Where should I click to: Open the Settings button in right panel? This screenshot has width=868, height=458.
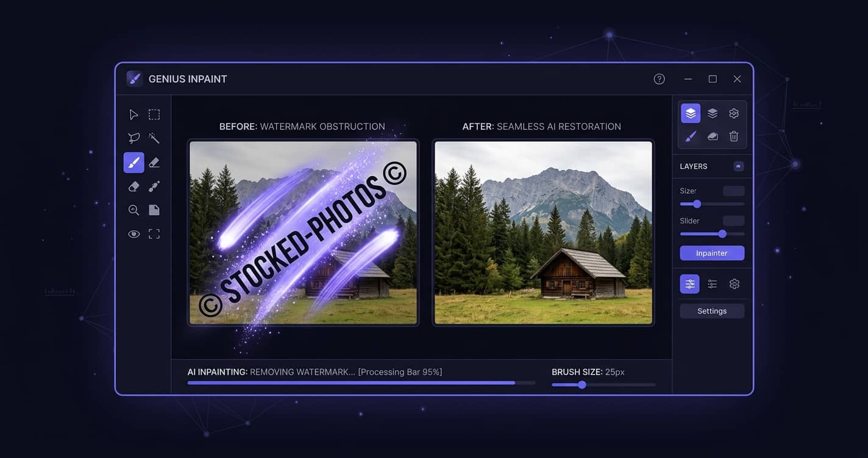point(711,311)
